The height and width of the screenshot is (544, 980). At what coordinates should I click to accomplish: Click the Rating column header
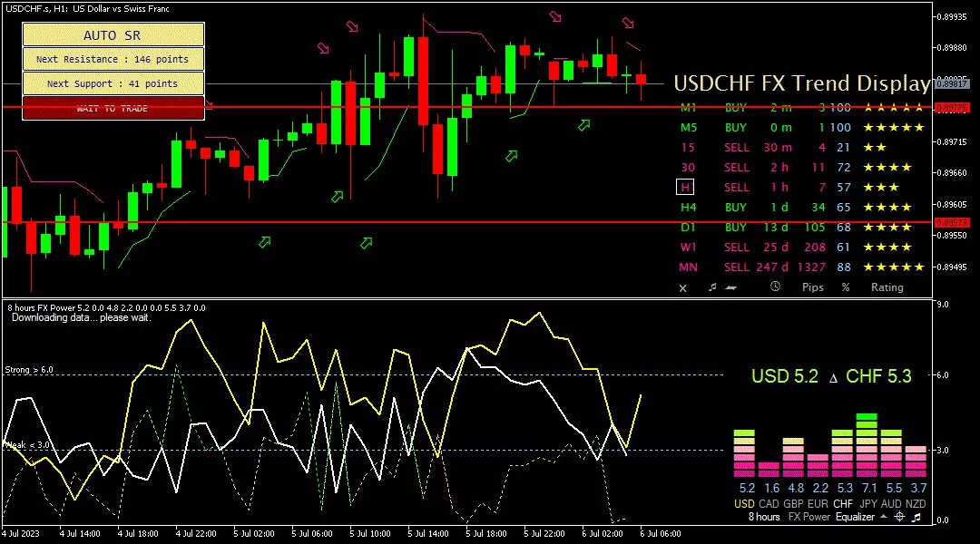[887, 287]
